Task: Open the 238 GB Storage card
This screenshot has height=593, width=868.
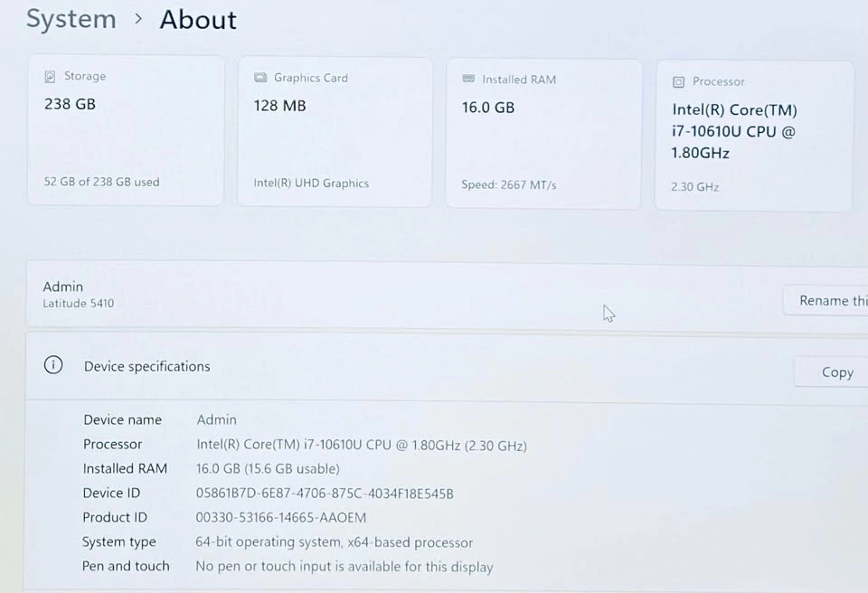Action: 125,131
